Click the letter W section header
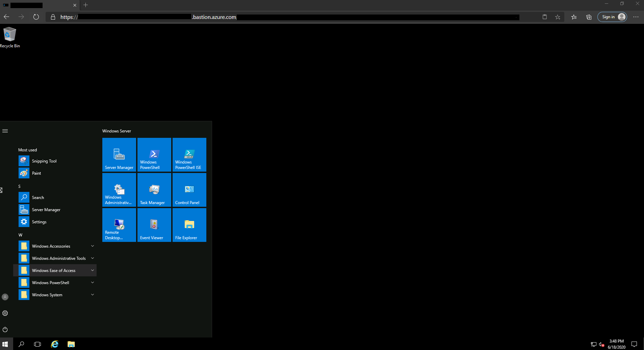The width and height of the screenshot is (644, 350). click(20, 235)
